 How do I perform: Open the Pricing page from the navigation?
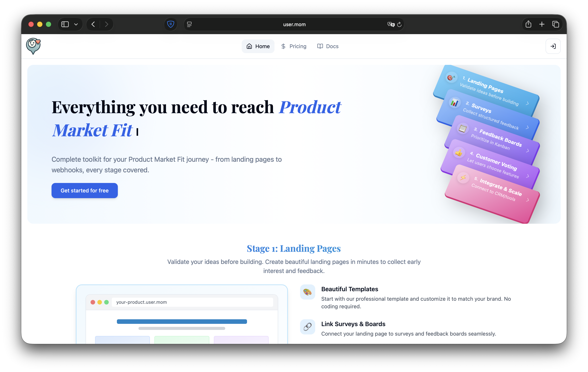click(294, 46)
